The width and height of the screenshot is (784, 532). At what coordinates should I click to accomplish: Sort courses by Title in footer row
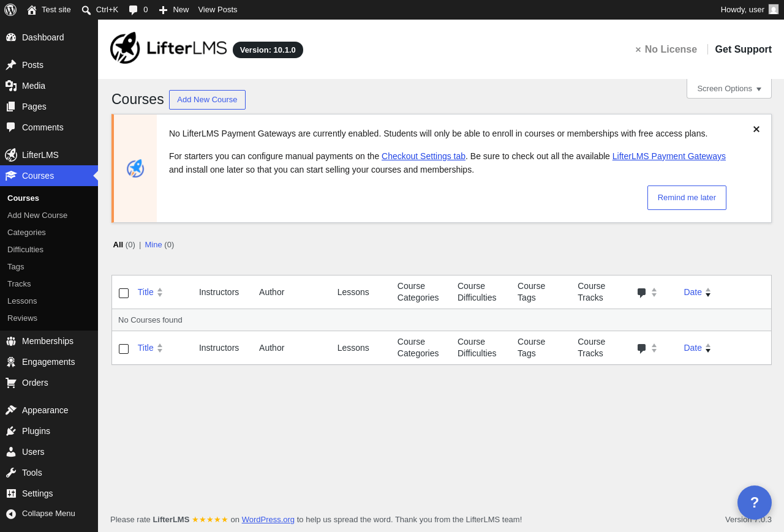pos(150,348)
